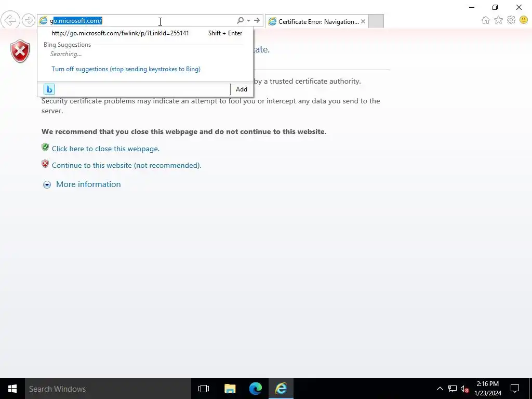The height and width of the screenshot is (399, 532).
Task: Click the browser Back arrow button
Action: tap(10, 20)
